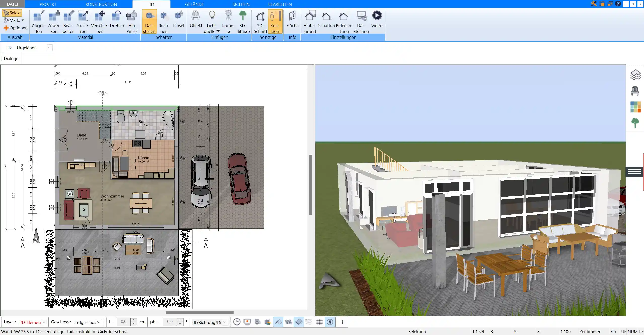Viewport: 644px width, 335px height.
Task: Insert a Kamera
Action: click(228, 22)
